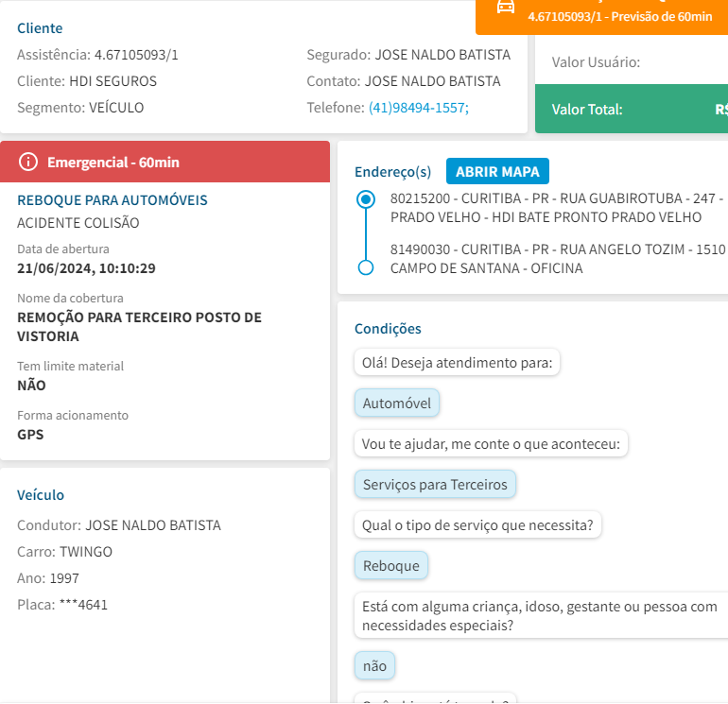Click the green Valor Total bar
The image size is (728, 704).
(632, 109)
